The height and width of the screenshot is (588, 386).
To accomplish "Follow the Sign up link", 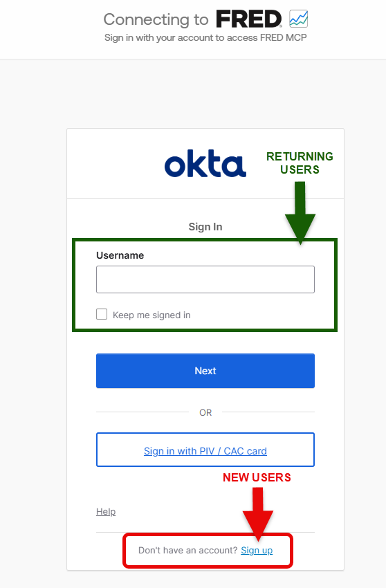I will (x=257, y=550).
